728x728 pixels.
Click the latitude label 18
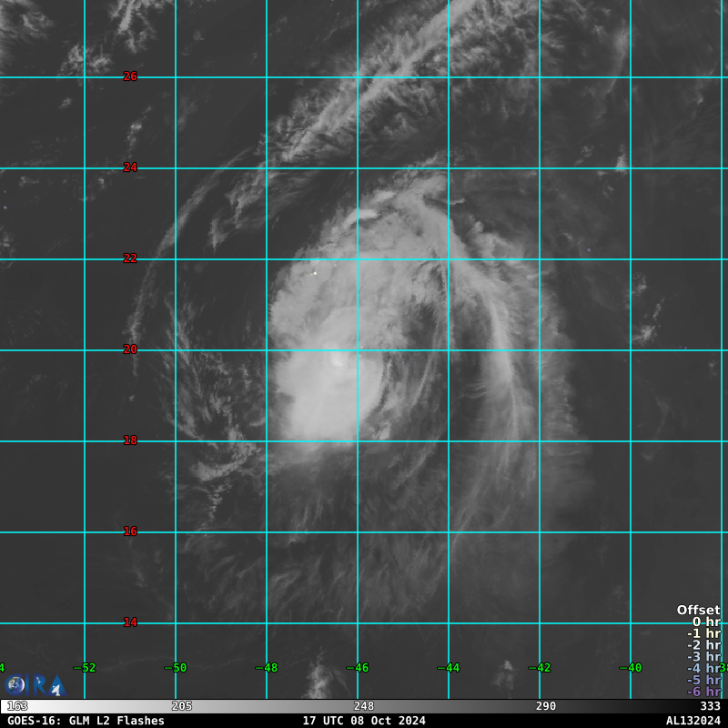130,440
